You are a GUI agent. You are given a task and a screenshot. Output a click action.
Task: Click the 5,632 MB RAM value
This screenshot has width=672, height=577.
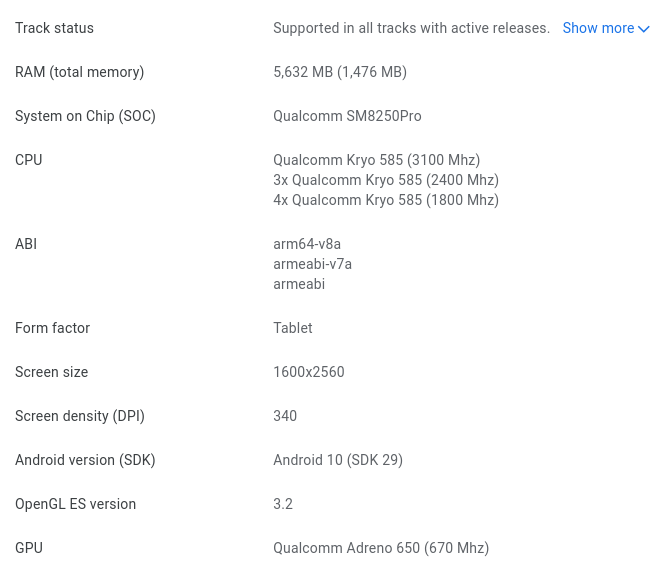[339, 72]
